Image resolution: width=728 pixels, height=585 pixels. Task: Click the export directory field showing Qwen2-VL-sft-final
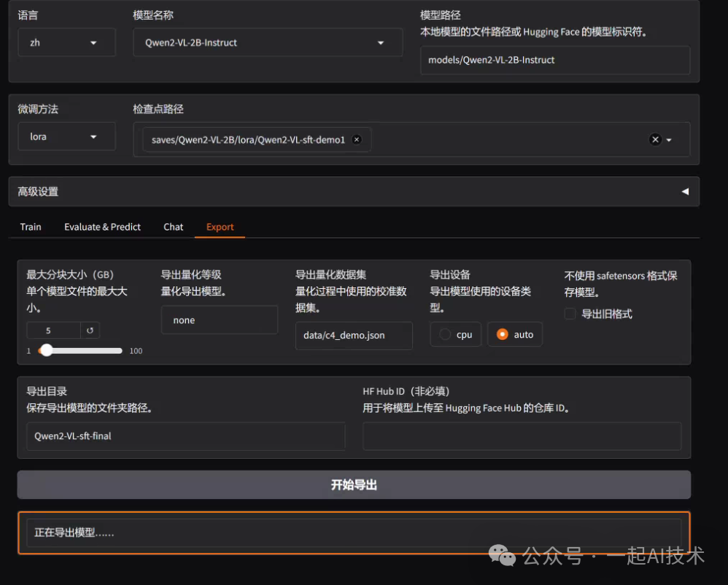pyautogui.click(x=186, y=435)
